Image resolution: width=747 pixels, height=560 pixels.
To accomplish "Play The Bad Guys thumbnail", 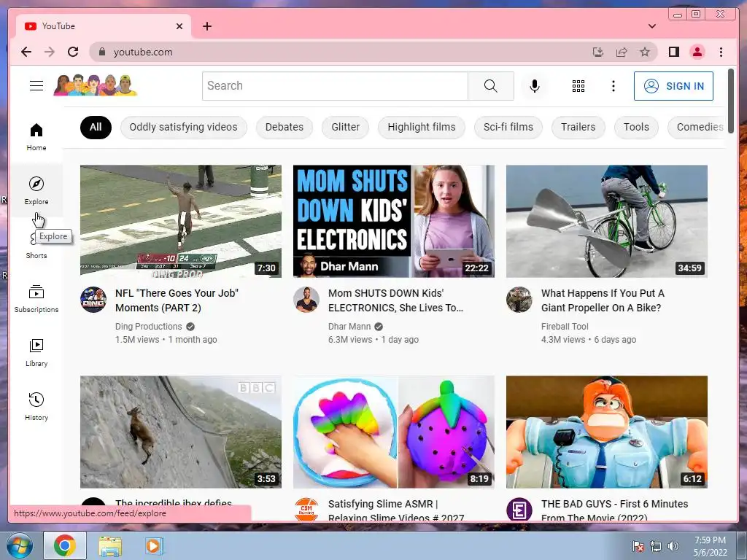I will click(606, 432).
